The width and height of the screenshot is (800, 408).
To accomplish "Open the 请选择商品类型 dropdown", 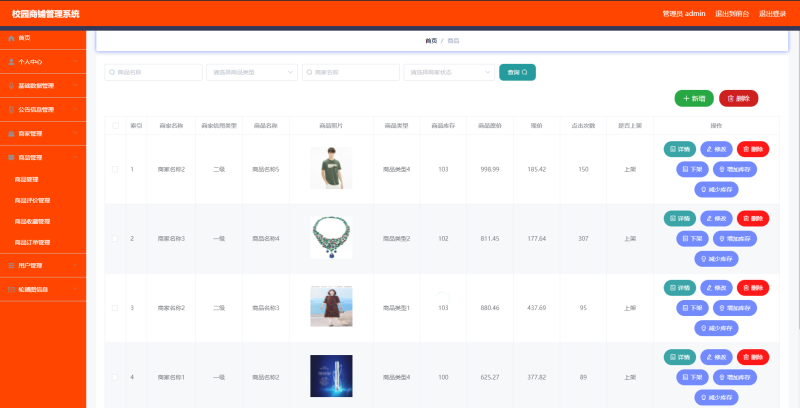I will pyautogui.click(x=251, y=72).
